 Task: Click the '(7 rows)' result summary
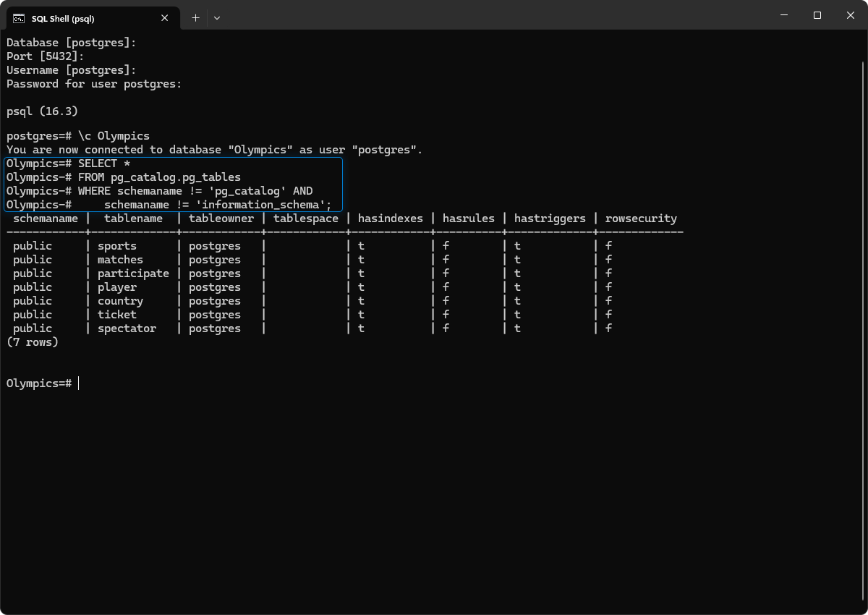pyautogui.click(x=32, y=342)
